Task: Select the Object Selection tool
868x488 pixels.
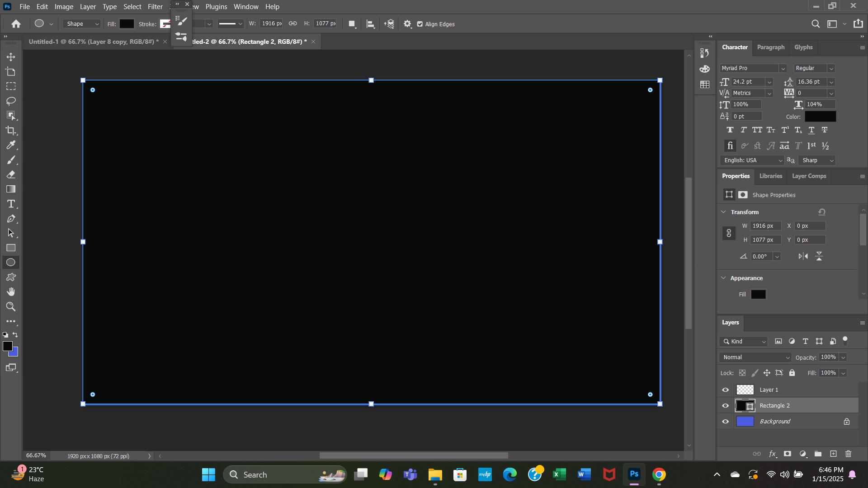Action: pyautogui.click(x=11, y=116)
